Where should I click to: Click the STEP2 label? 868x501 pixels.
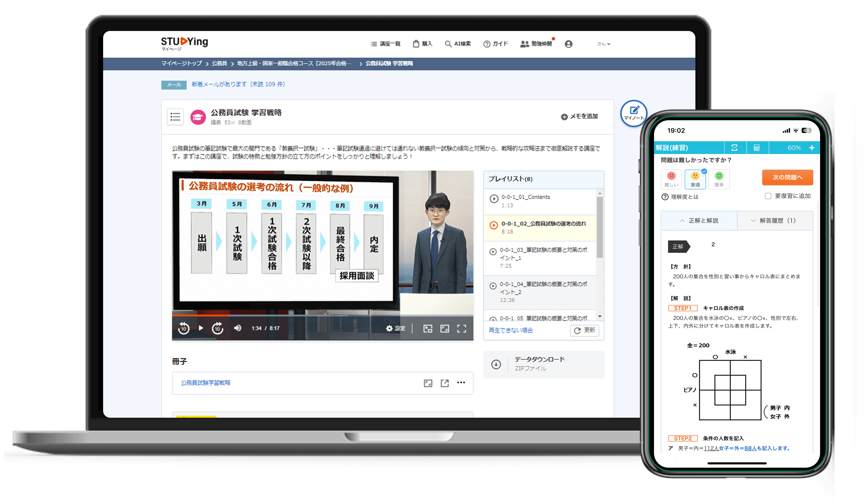click(682, 438)
